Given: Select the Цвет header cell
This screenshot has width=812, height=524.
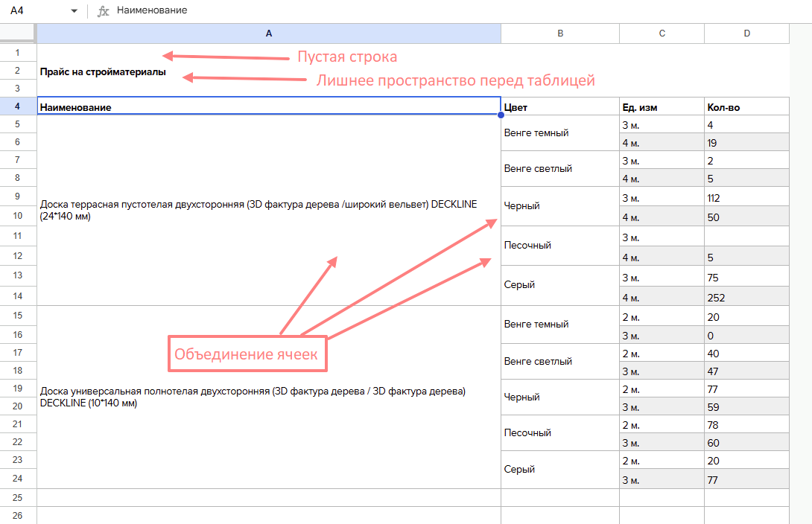Looking at the screenshot, I should click(559, 107).
